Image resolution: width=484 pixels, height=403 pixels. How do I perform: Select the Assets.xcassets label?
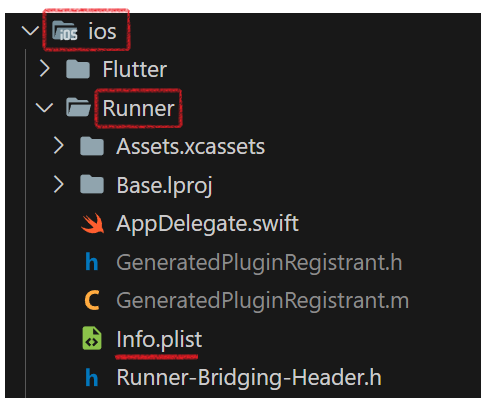pos(191,146)
